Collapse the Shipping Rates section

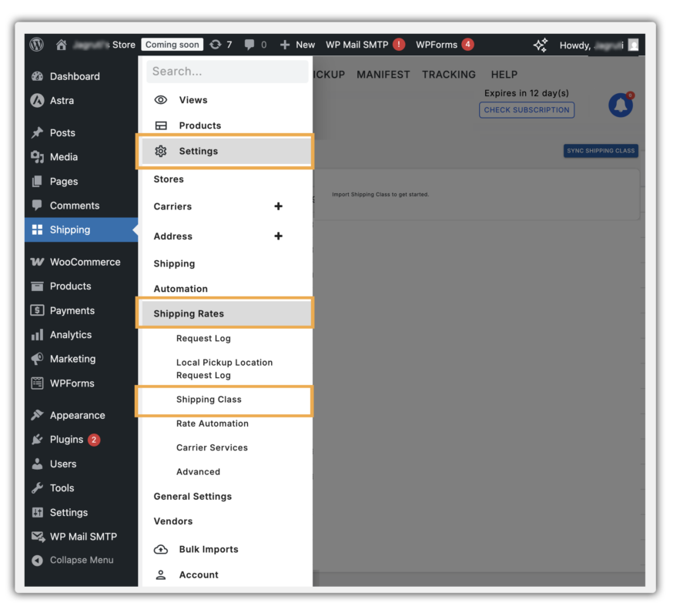click(x=226, y=313)
